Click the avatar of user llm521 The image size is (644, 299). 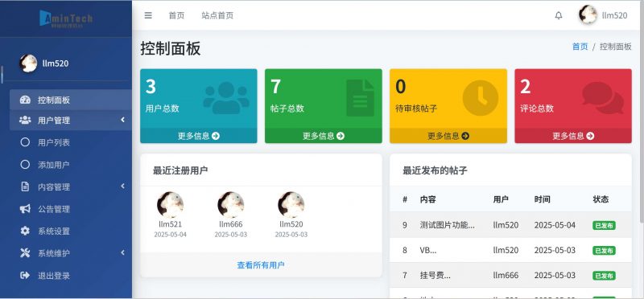click(170, 205)
